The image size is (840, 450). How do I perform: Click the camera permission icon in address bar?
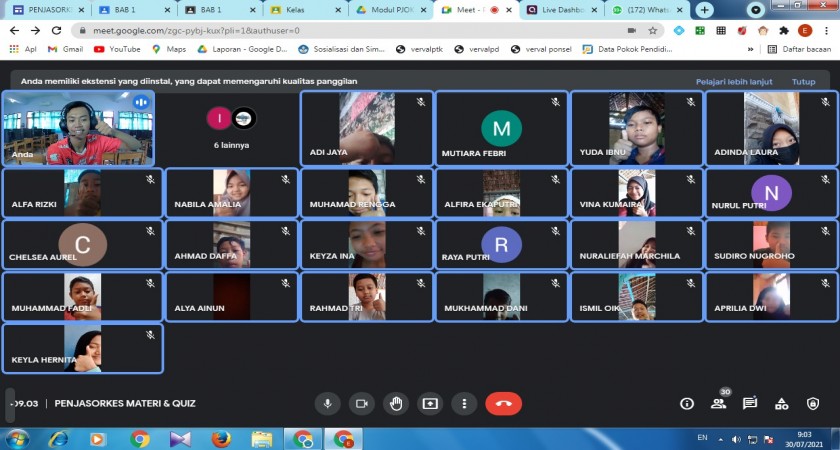click(632, 31)
